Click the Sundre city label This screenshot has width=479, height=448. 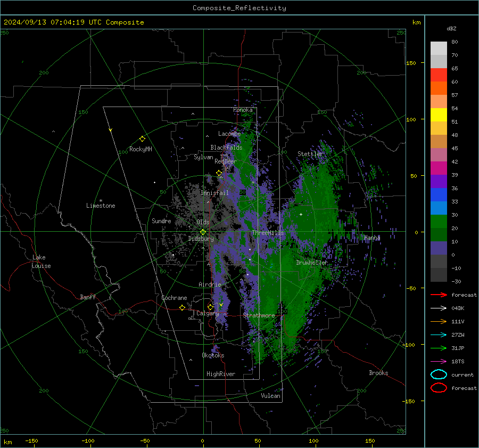pyautogui.click(x=161, y=221)
